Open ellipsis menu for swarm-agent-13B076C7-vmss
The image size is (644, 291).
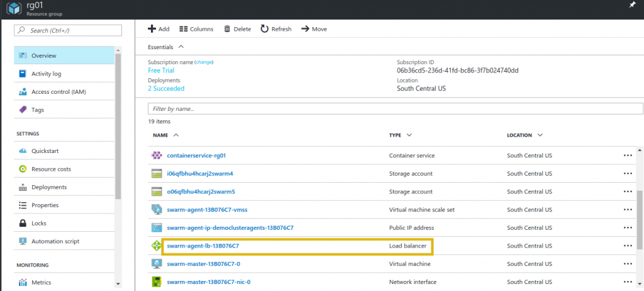click(628, 210)
